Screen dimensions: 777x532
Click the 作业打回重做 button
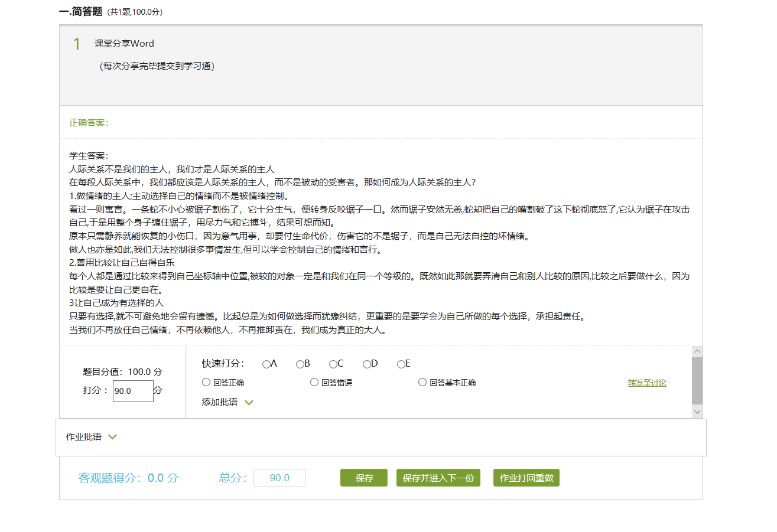tap(526, 478)
